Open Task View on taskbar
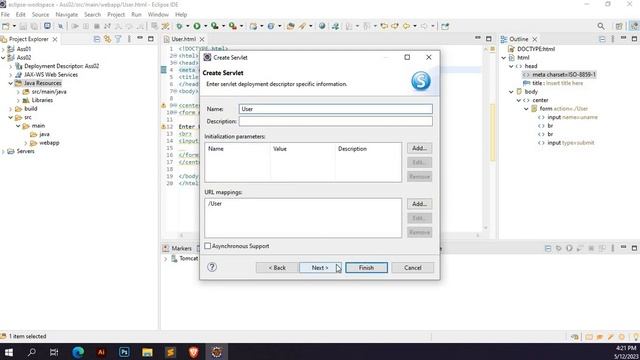 54,351
